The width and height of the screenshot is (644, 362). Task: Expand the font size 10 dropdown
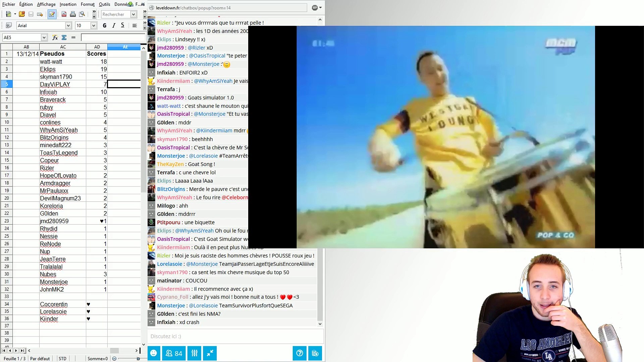(x=94, y=25)
